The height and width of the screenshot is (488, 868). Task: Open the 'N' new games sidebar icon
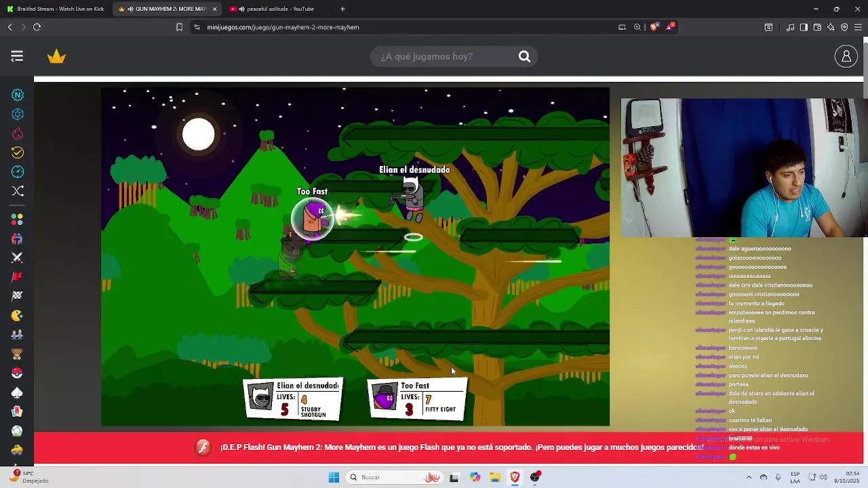tap(18, 96)
